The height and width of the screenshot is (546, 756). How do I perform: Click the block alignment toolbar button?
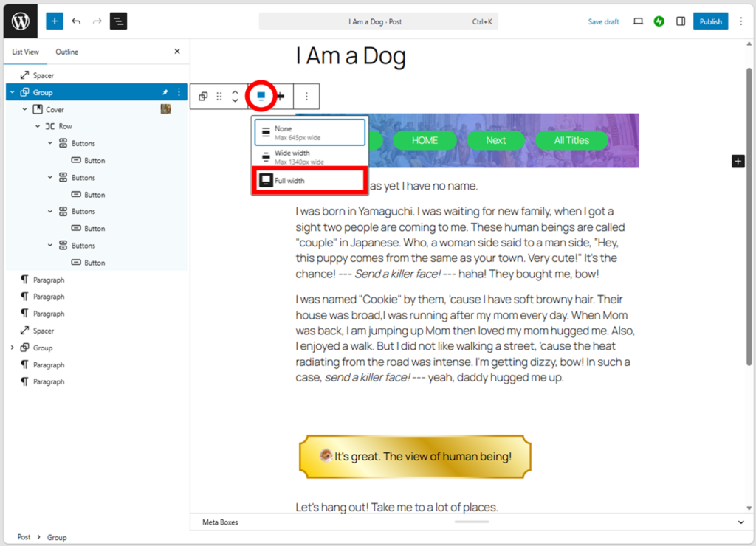[261, 96]
